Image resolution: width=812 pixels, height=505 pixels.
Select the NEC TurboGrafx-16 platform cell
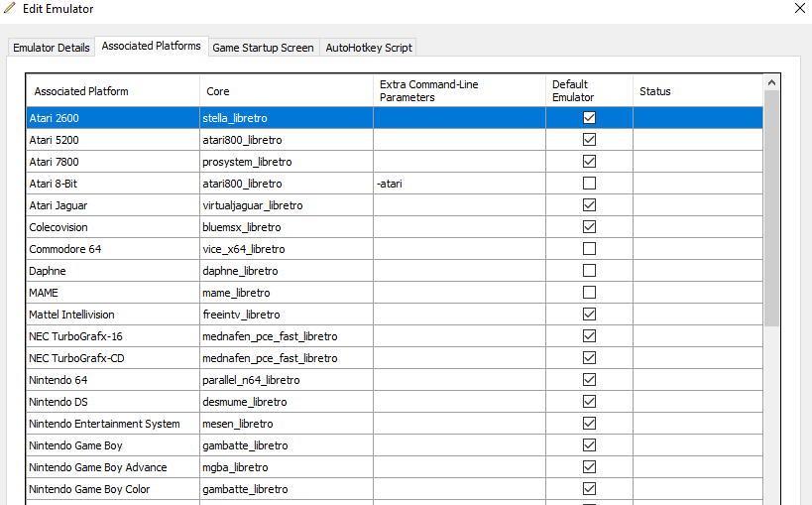[113, 335]
